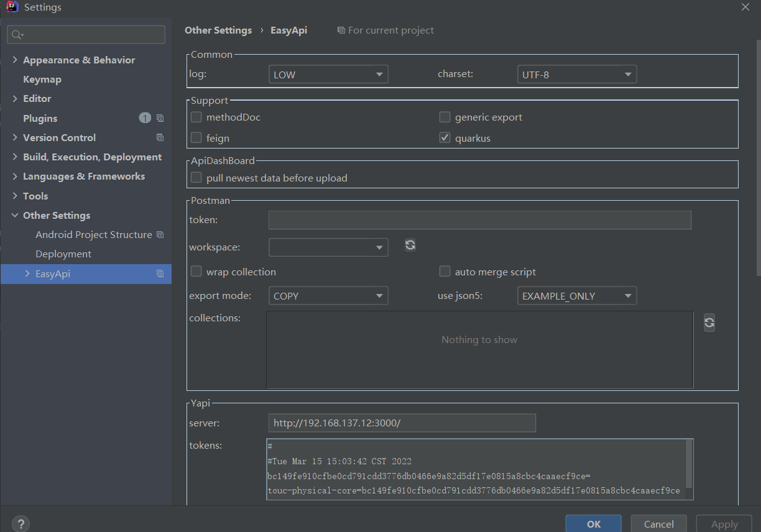Open the charset dropdown showing UTF-8
Viewport: 761px width, 532px height.
click(x=577, y=75)
